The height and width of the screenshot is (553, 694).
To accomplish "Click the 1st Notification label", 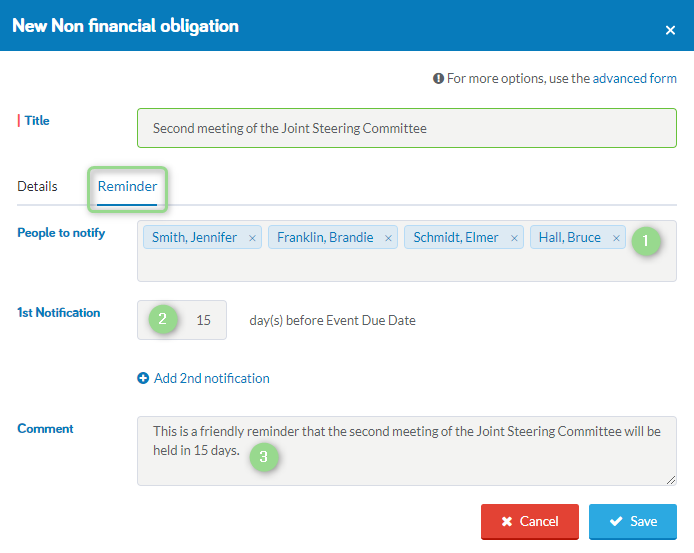I will 58,313.
